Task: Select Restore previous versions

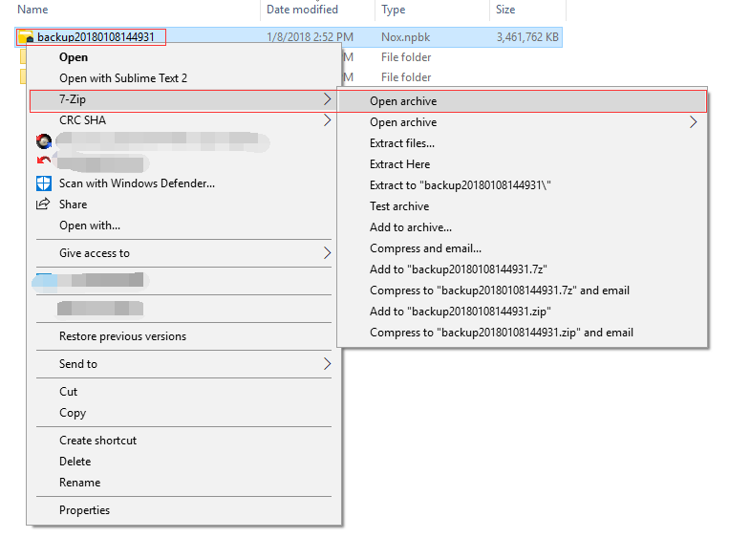Action: [x=122, y=336]
